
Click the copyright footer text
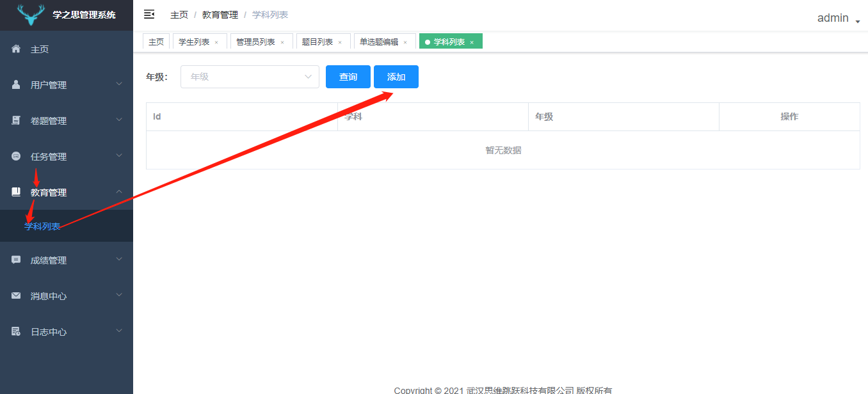[503, 390]
